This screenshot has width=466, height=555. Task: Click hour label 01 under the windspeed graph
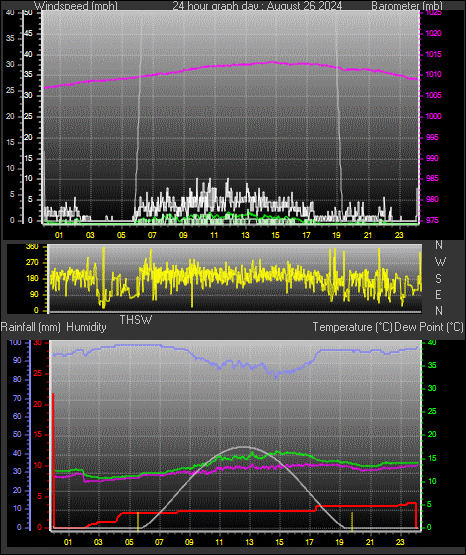click(x=59, y=235)
